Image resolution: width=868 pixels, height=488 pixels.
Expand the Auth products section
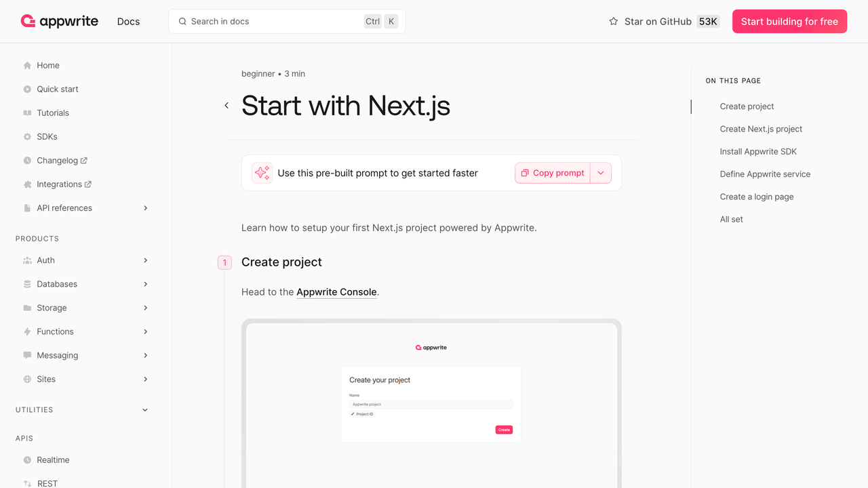tap(144, 260)
